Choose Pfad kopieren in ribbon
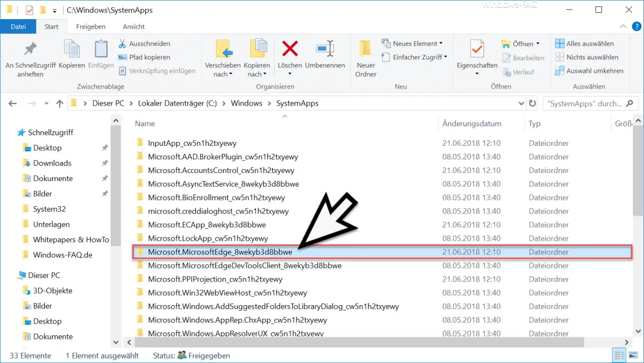 coord(144,57)
